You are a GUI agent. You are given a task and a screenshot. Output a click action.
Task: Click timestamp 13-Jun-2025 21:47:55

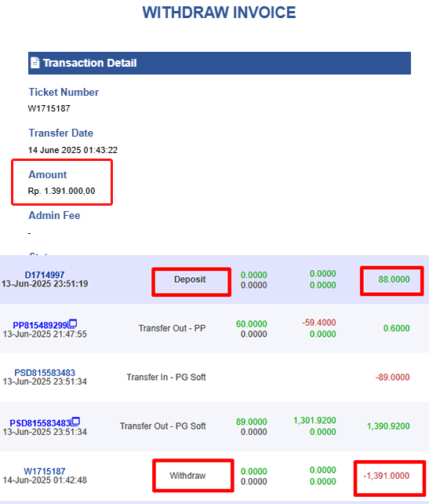click(45, 334)
